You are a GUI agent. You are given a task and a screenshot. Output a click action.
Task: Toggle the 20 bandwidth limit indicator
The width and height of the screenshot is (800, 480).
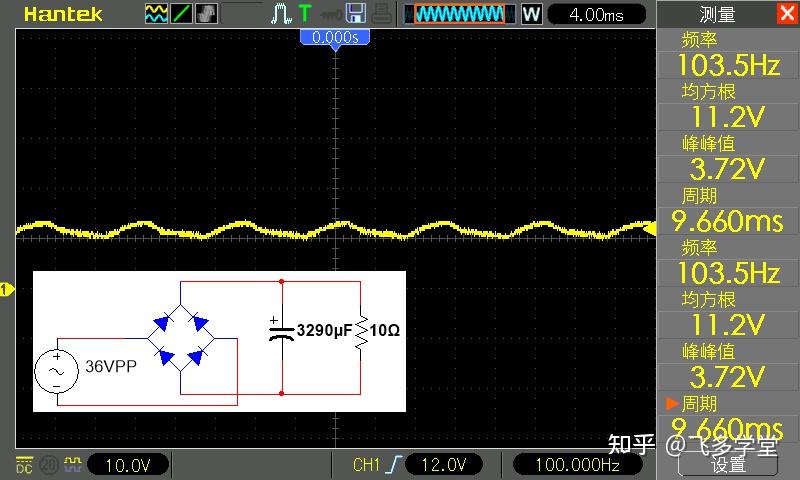[48, 464]
